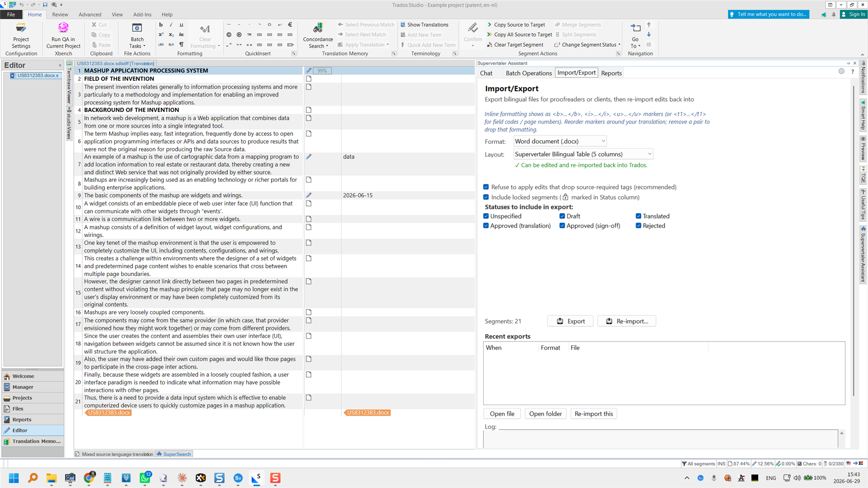Switch to the Batch Operations tab
The image size is (868, 488).
pyautogui.click(x=529, y=73)
